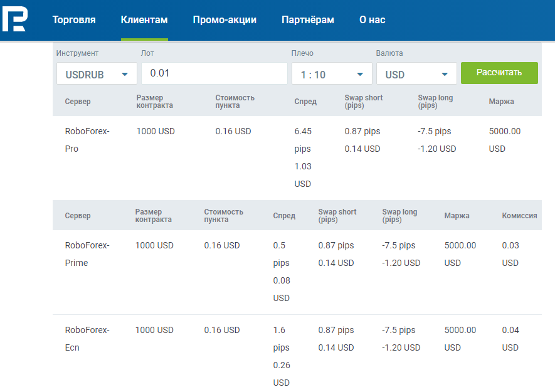The image size is (555, 392).
Task: Open the Партнёрам menu item
Action: (x=308, y=20)
